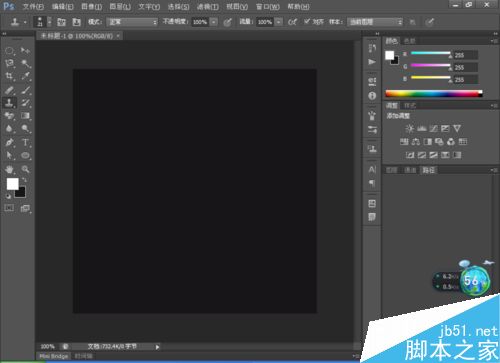Open the Mini Bridge tab
This screenshot has height=363, width=500.
(x=53, y=356)
